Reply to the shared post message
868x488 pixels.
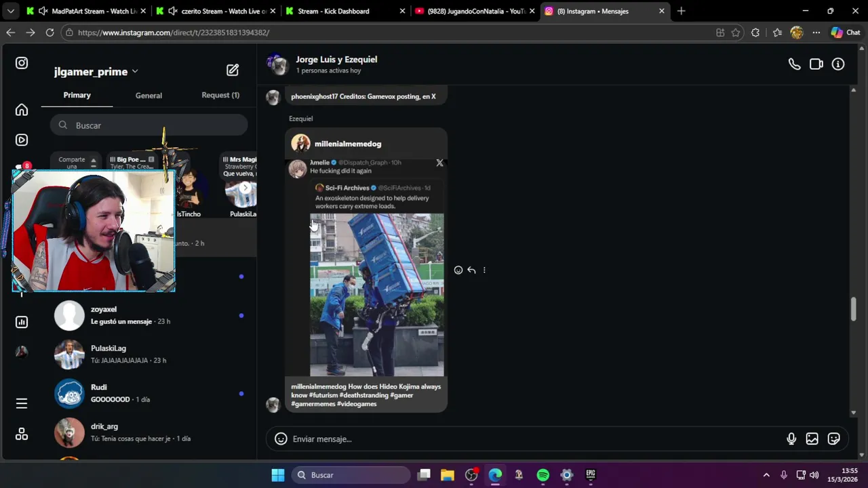pos(471,270)
